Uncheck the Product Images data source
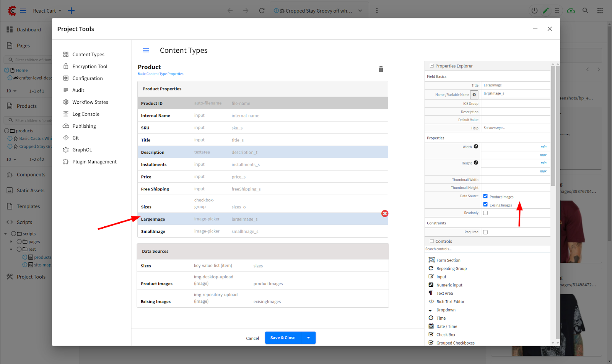Screen dimensions: 612x364 485,196
